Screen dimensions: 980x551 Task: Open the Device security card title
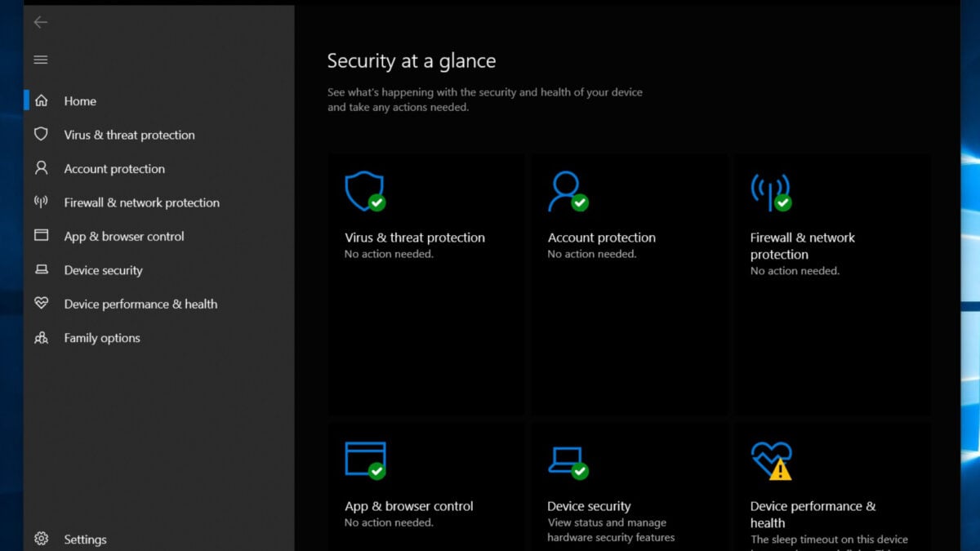pyautogui.click(x=589, y=506)
